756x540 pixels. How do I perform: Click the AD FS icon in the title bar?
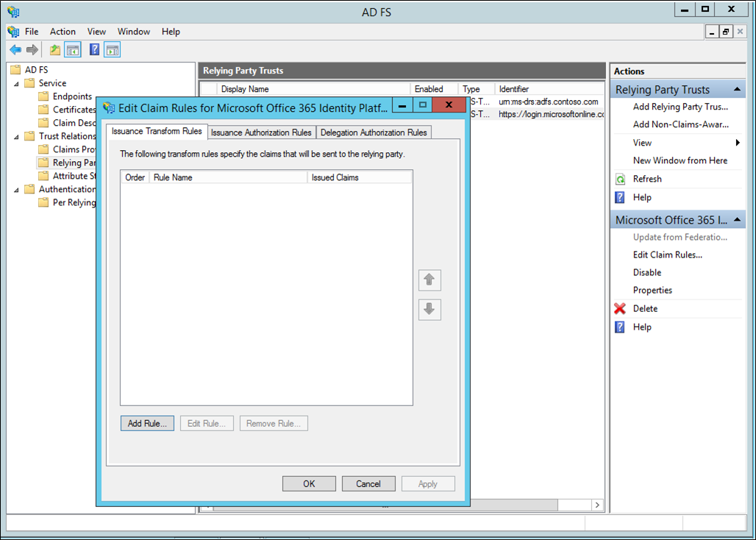(13, 12)
